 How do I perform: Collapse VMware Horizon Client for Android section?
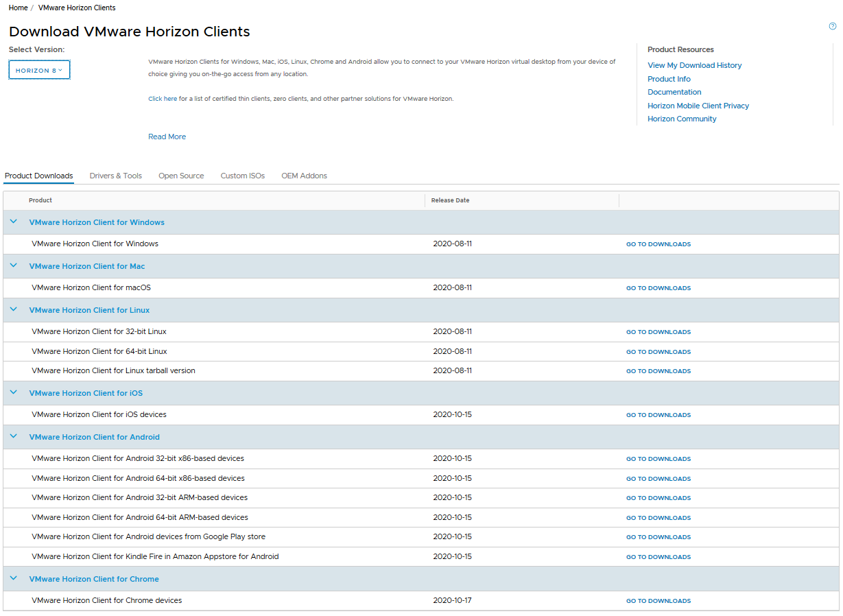click(14, 436)
